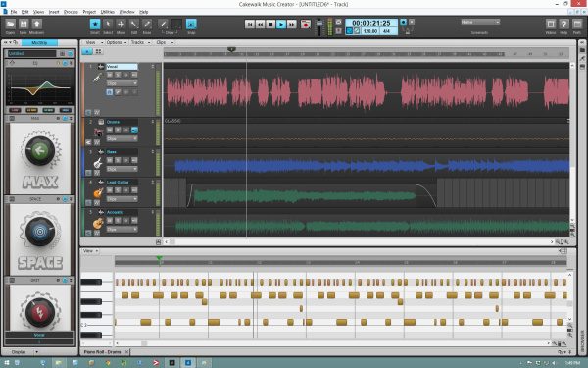The width and height of the screenshot is (588, 368).
Task: Mute the Vocal track
Action: (x=110, y=75)
